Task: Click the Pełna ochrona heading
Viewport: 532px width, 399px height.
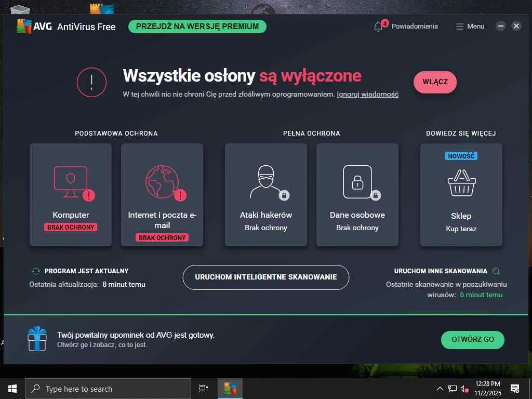Action: tap(312, 134)
